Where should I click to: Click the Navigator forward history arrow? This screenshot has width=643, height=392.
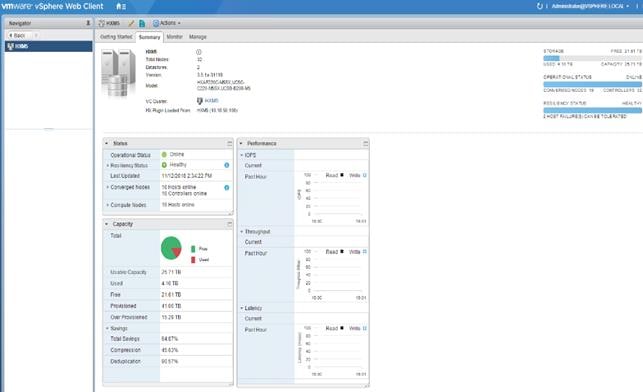[36, 35]
